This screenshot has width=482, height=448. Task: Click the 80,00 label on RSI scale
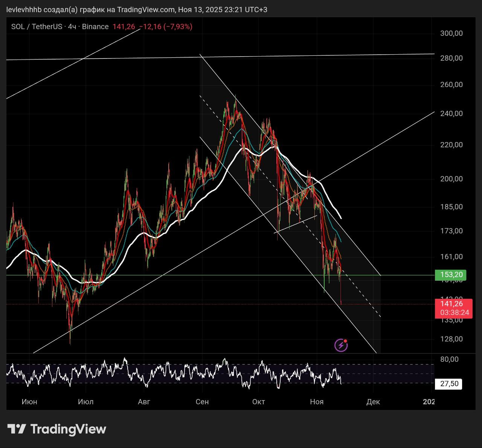coord(450,359)
